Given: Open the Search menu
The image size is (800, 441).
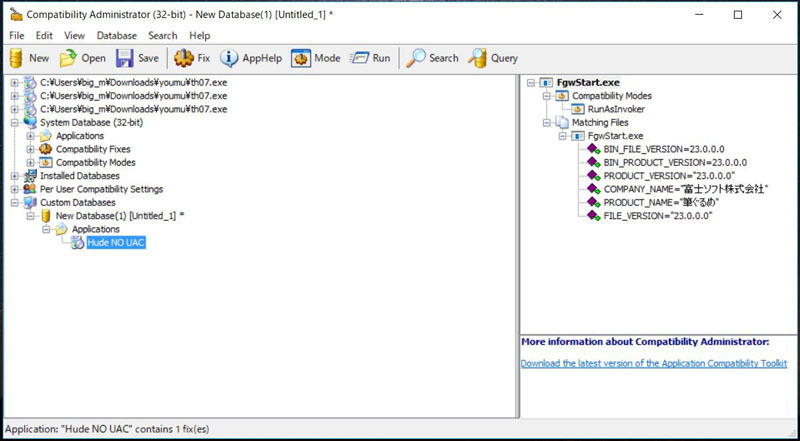Looking at the screenshot, I should (163, 36).
